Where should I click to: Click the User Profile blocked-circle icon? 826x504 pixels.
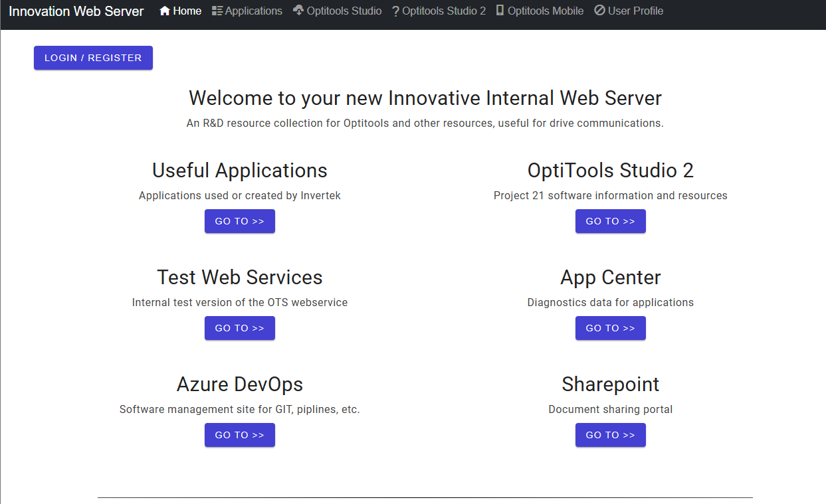click(x=599, y=11)
